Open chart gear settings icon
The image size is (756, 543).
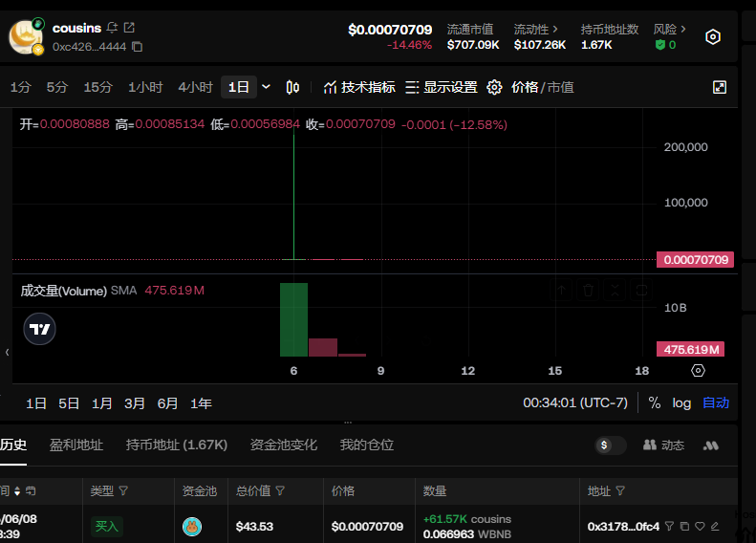coord(494,87)
